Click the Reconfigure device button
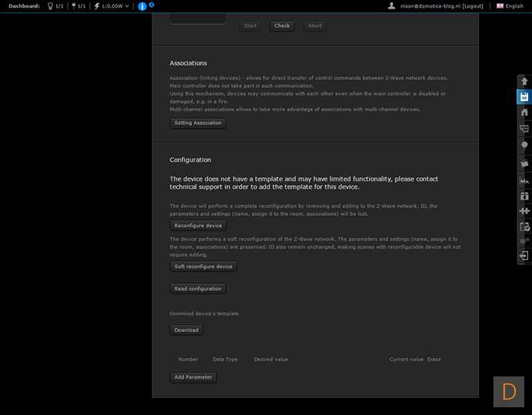This screenshot has height=415, width=532. point(198,225)
